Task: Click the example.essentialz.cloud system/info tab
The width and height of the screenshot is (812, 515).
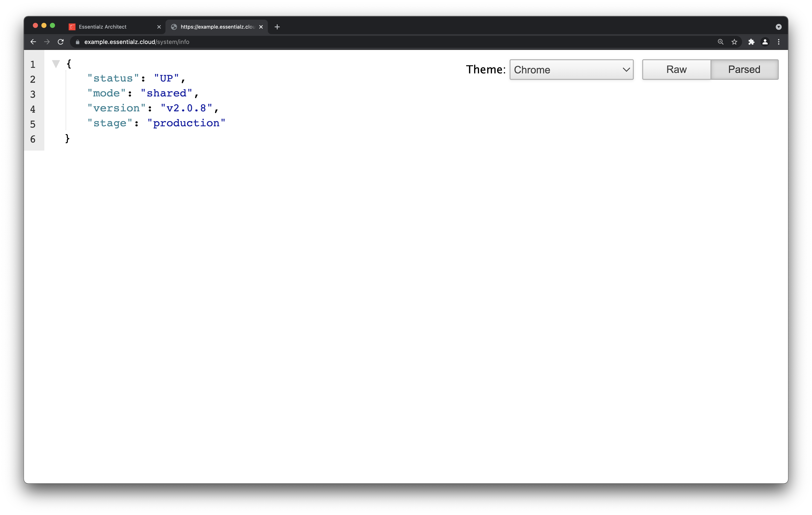Action: 216,26
